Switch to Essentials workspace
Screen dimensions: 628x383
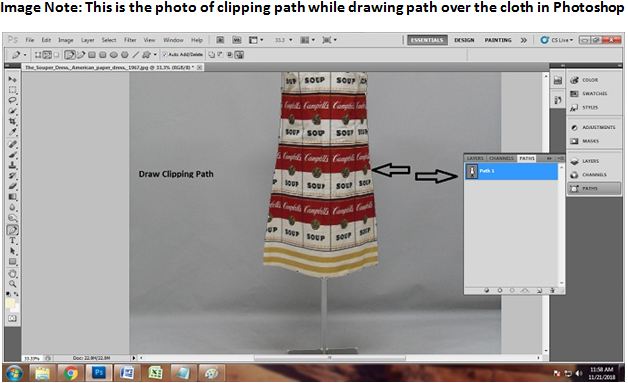(427, 40)
